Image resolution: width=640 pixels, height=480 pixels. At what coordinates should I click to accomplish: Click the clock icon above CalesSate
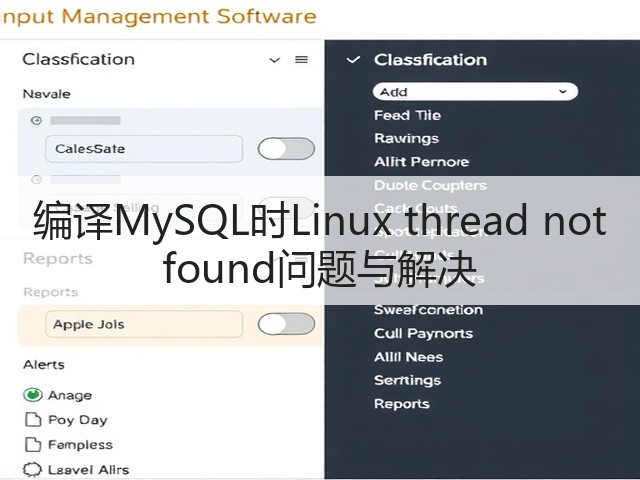point(36,120)
